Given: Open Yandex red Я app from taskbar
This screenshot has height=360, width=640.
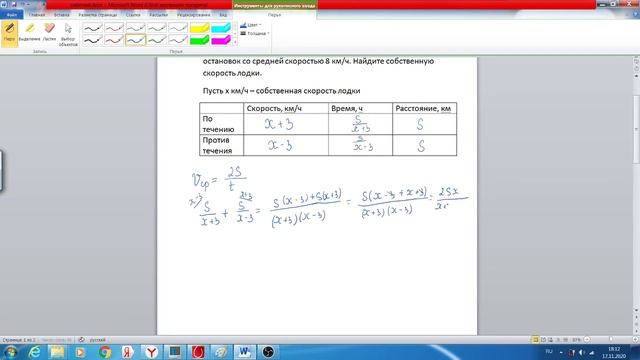Looking at the screenshot, I should coord(127,352).
